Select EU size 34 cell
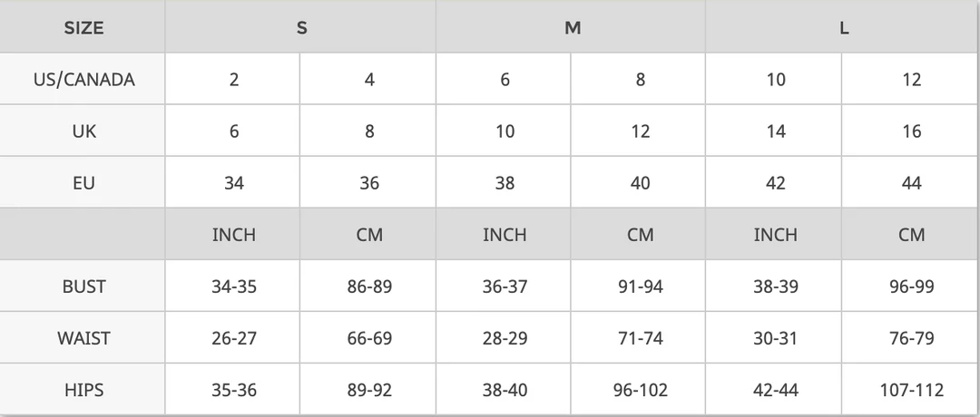 234,183
